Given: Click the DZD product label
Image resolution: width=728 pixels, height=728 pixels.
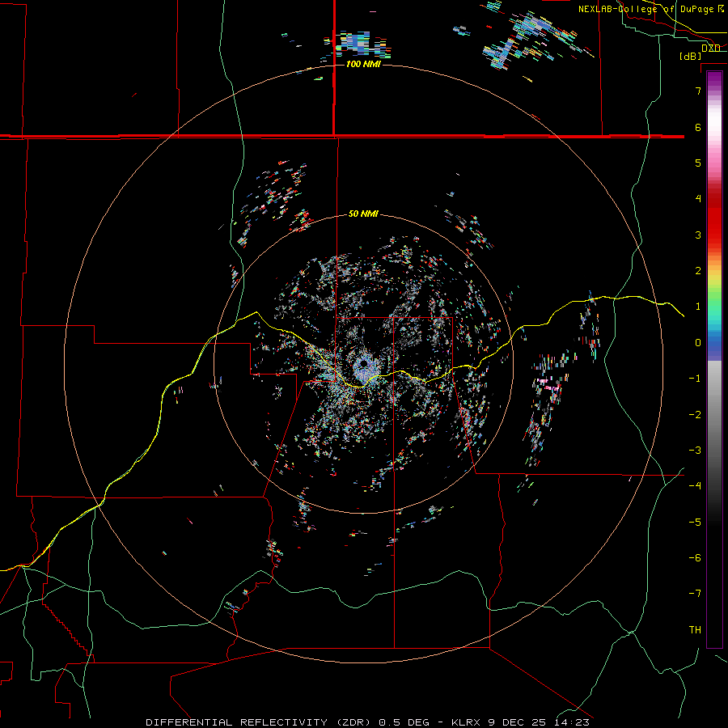Looking at the screenshot, I should tap(711, 48).
